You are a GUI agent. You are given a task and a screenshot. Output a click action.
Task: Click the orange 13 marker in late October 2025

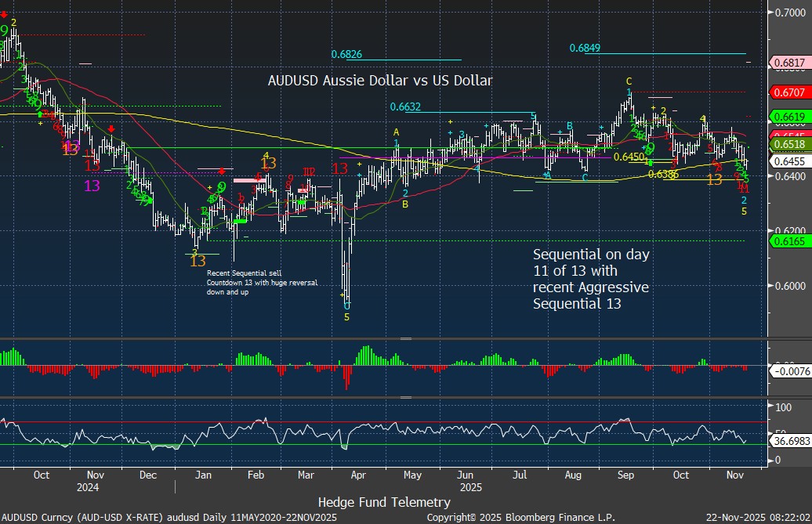tap(714, 179)
